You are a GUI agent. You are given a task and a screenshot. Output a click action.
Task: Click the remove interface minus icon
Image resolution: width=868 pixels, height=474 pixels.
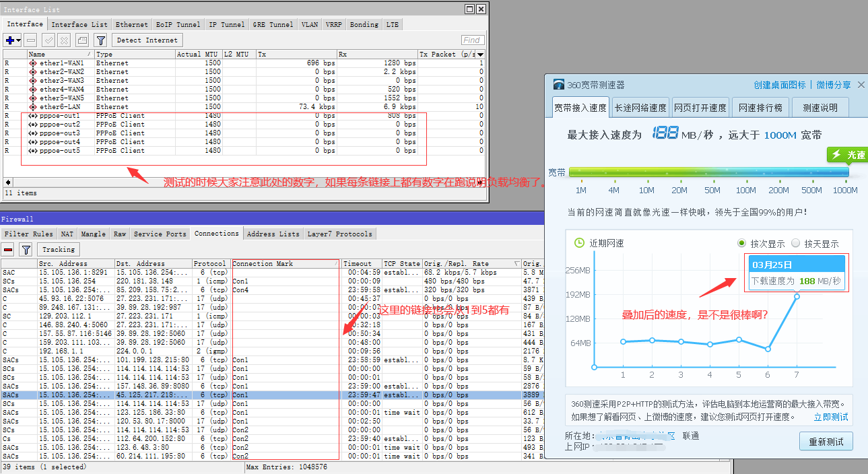tap(30, 40)
